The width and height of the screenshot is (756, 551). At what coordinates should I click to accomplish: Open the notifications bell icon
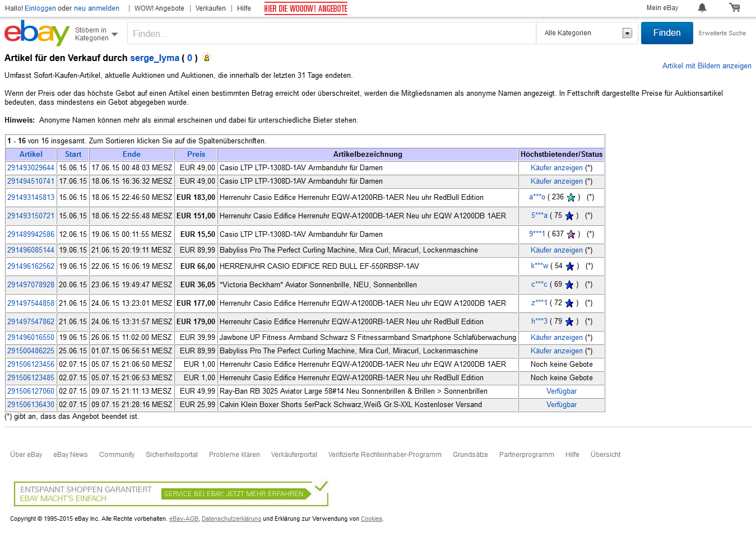click(702, 8)
